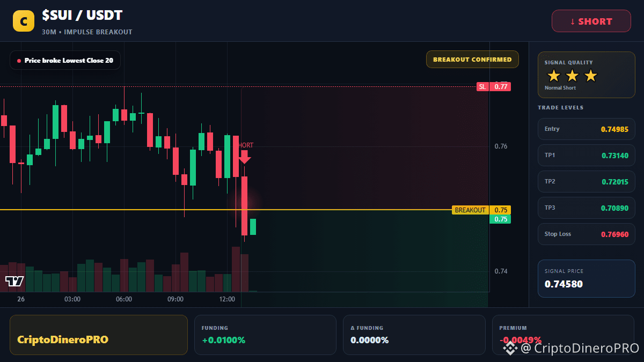
Task: Click the 03:00 time axis label
Action: 72,299
